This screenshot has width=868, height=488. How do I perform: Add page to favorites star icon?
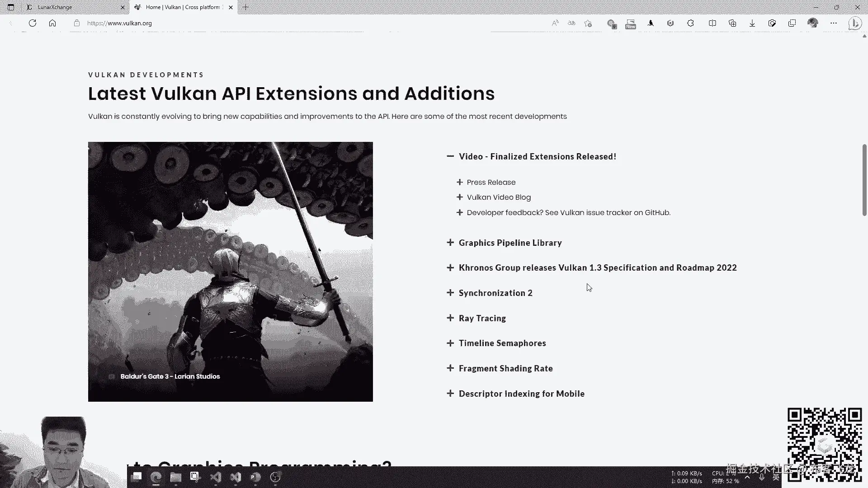[x=588, y=23]
